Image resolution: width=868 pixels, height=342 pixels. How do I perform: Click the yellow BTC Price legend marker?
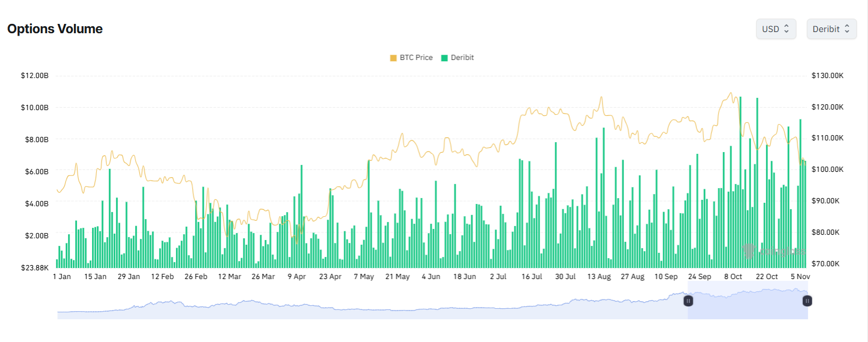(x=394, y=57)
